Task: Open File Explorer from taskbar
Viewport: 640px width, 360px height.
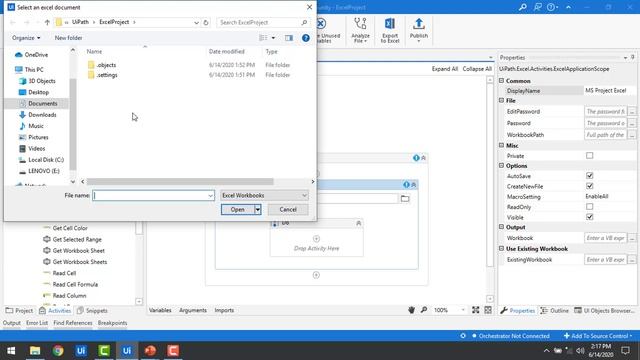Action: 35,351
